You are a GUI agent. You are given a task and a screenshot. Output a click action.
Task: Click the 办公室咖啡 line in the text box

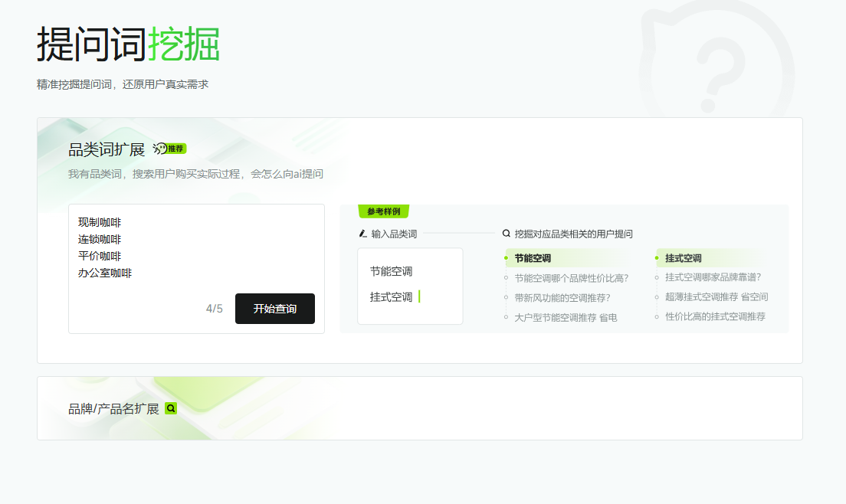pos(105,273)
